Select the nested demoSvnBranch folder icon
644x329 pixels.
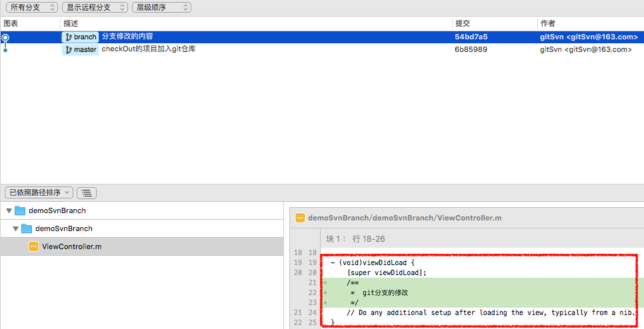(27, 229)
